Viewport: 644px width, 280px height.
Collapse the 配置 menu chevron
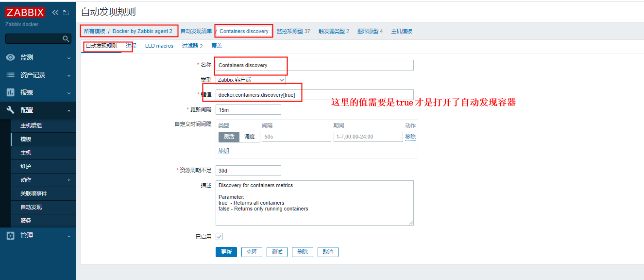(68, 110)
